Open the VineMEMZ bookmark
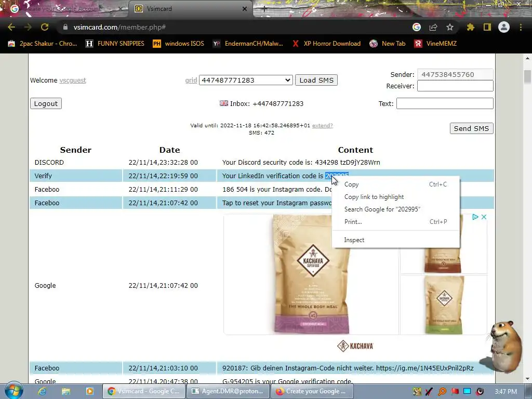Screen dimensions: 532x399 (436, 44)
